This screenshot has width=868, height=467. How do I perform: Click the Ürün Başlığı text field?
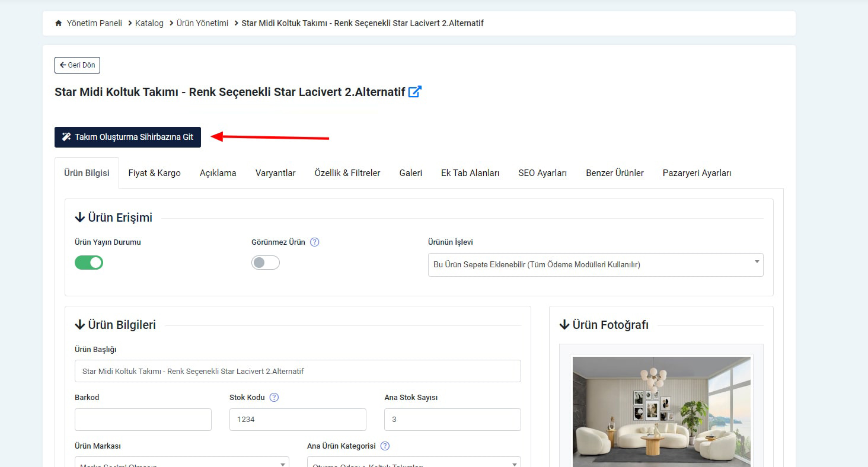pos(298,371)
